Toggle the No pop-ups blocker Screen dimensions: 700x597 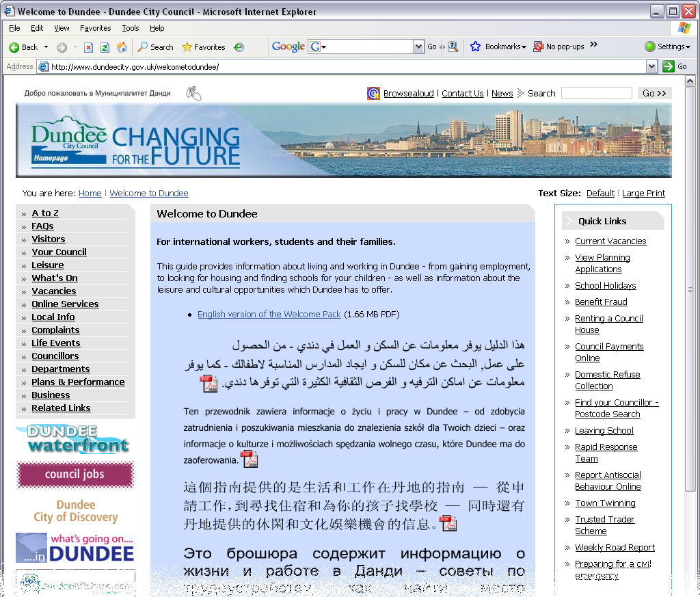(x=559, y=47)
